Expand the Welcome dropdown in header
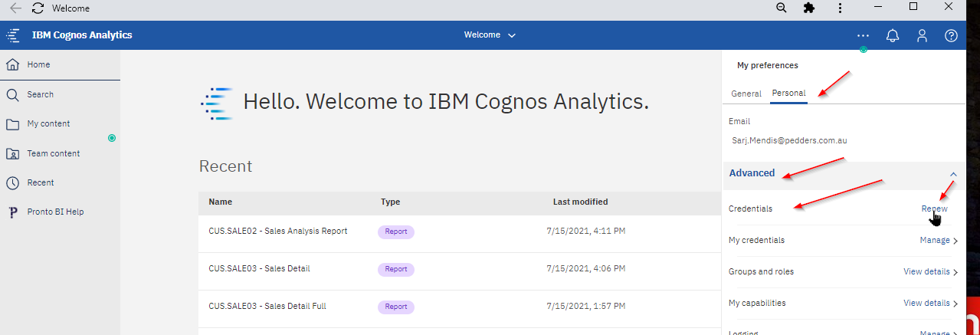 (x=490, y=35)
